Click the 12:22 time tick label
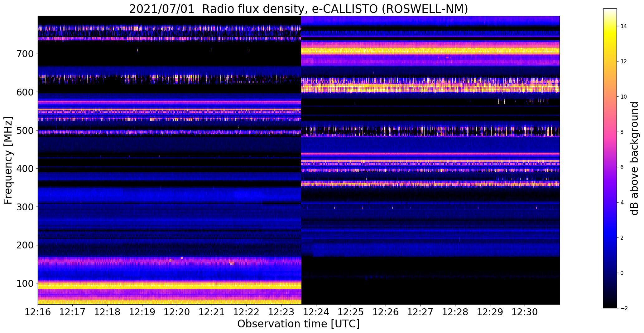 click(x=246, y=312)
